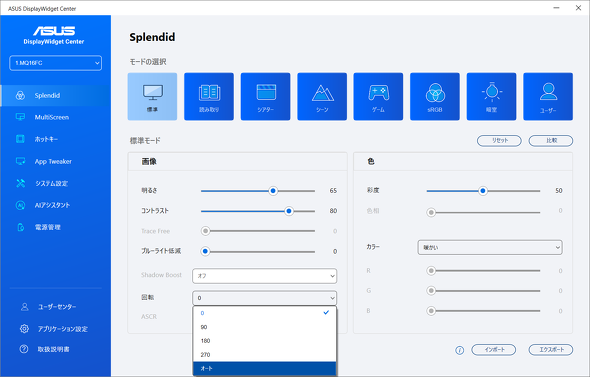Select the User (ユーザー) mode tile
The width and height of the screenshot is (590, 377).
coord(548,97)
